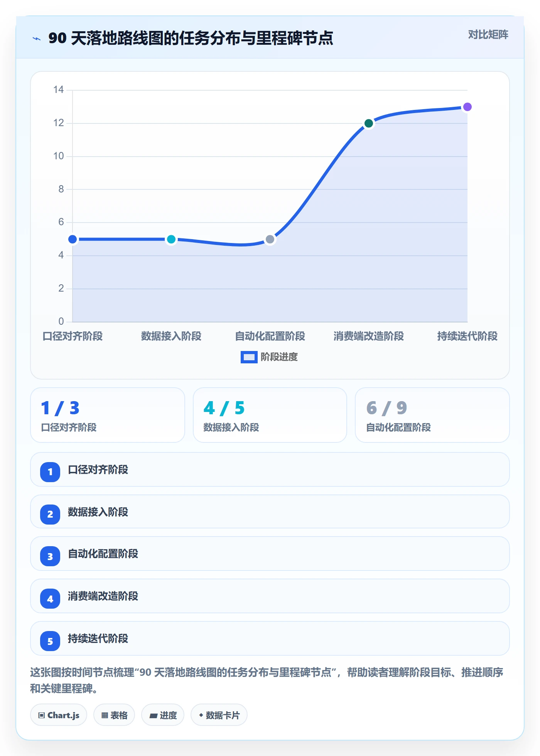Click the lightning icon beside the title

tap(37, 39)
